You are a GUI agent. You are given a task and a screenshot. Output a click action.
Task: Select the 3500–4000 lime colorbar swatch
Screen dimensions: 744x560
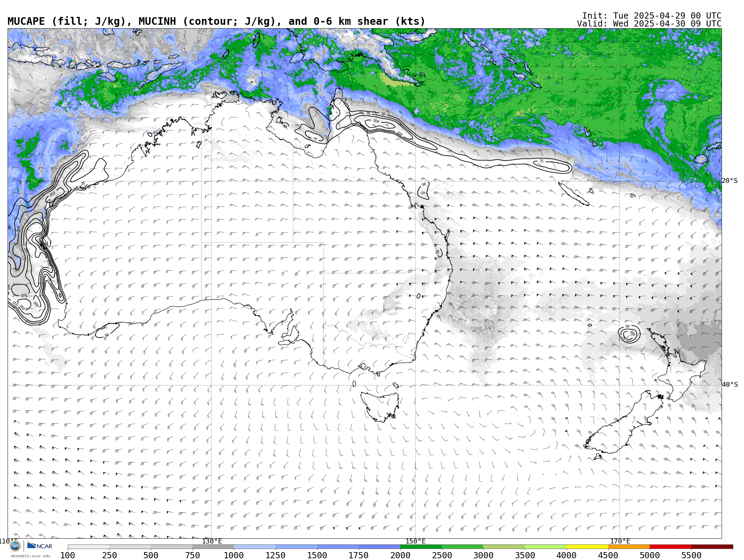546,547
